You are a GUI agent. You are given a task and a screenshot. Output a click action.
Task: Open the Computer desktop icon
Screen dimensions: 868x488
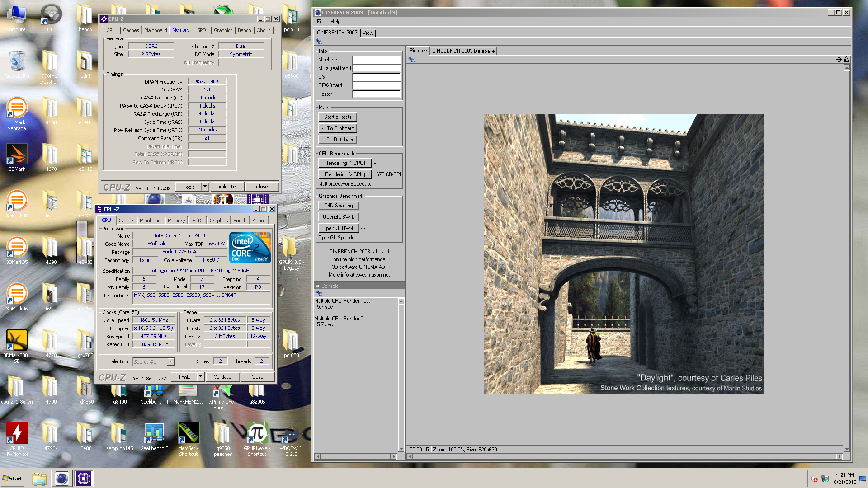point(17,18)
